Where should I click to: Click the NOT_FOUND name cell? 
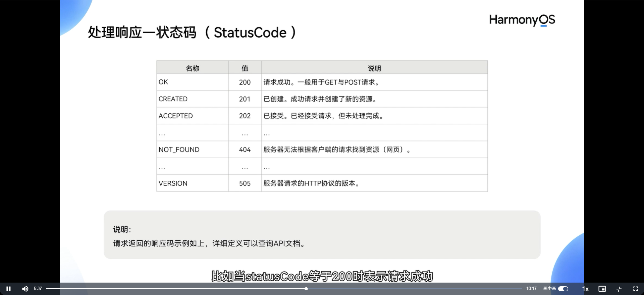tap(193, 150)
